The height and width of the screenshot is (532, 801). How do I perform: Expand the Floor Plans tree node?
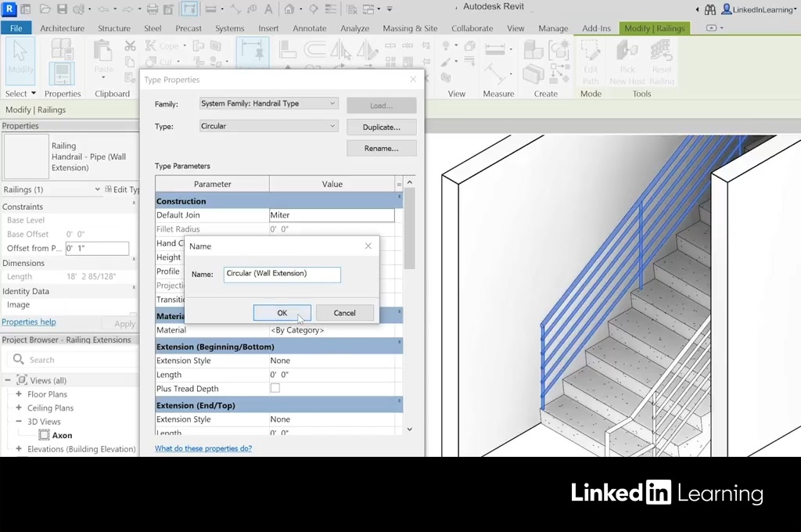click(19, 394)
